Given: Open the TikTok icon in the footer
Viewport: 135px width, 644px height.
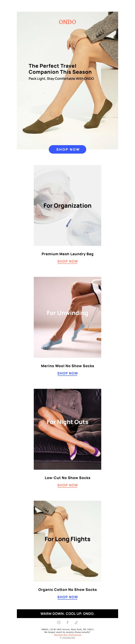Looking at the screenshot, I should point(76,622).
